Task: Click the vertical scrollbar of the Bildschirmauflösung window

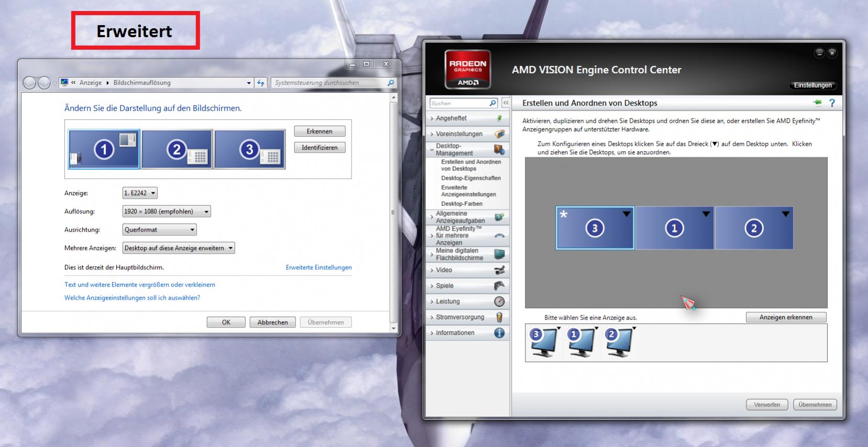Action: click(394, 212)
